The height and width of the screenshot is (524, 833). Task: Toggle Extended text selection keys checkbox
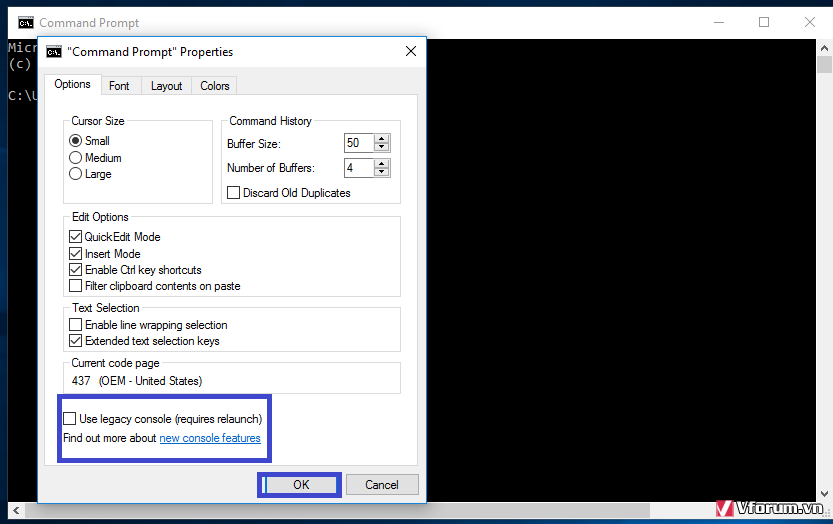[75, 341]
